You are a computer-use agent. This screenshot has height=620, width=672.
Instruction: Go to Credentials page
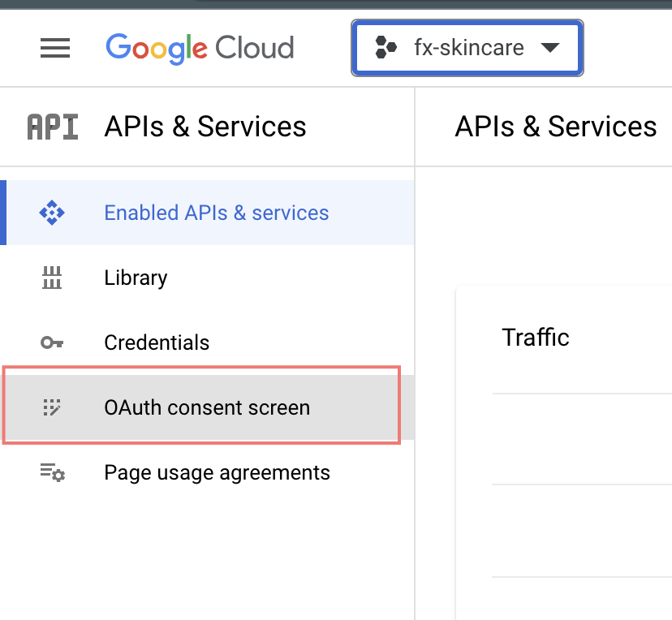208,342
